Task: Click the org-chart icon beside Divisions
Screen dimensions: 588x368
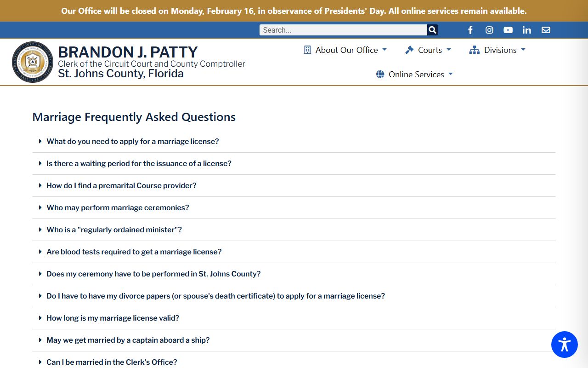Action: point(474,50)
